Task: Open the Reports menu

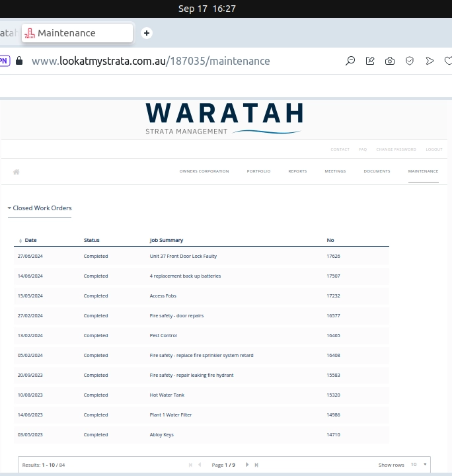Action: (297, 171)
